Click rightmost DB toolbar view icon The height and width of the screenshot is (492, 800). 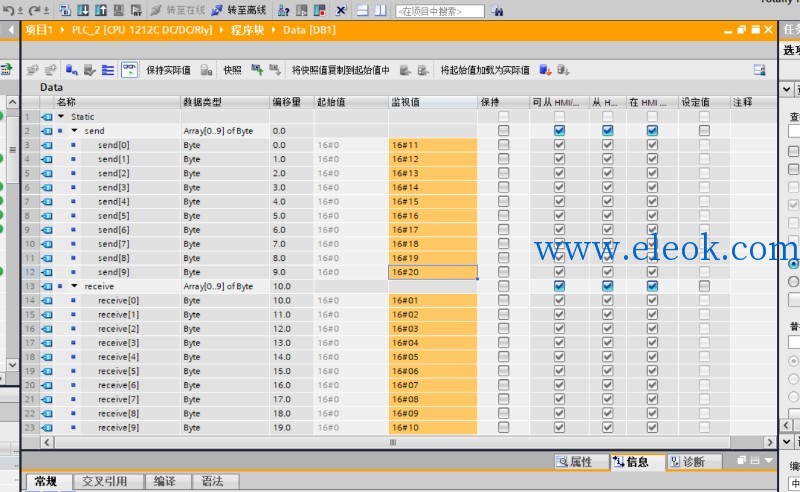760,70
